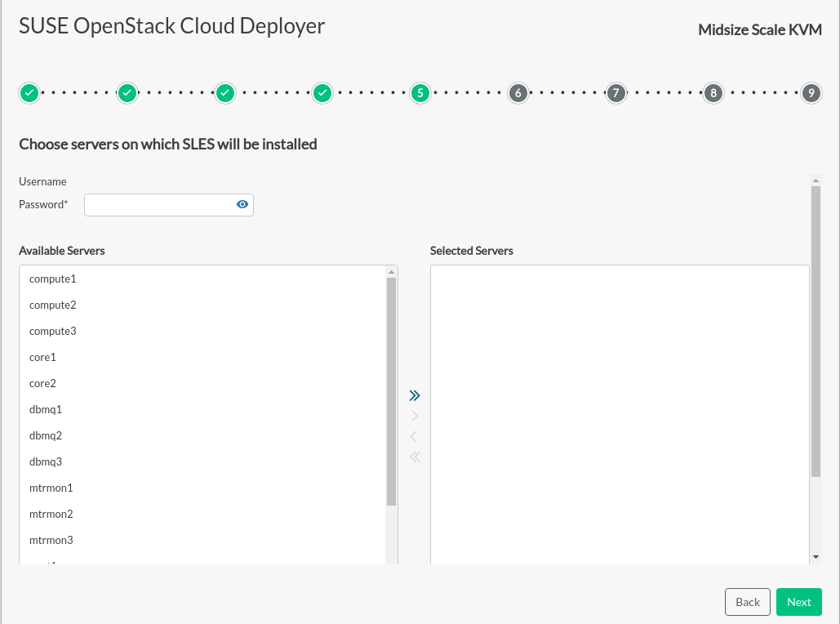Screen dimensions: 840x624
Task: Go to step 5 in the progress indicator
Action: [x=420, y=93]
